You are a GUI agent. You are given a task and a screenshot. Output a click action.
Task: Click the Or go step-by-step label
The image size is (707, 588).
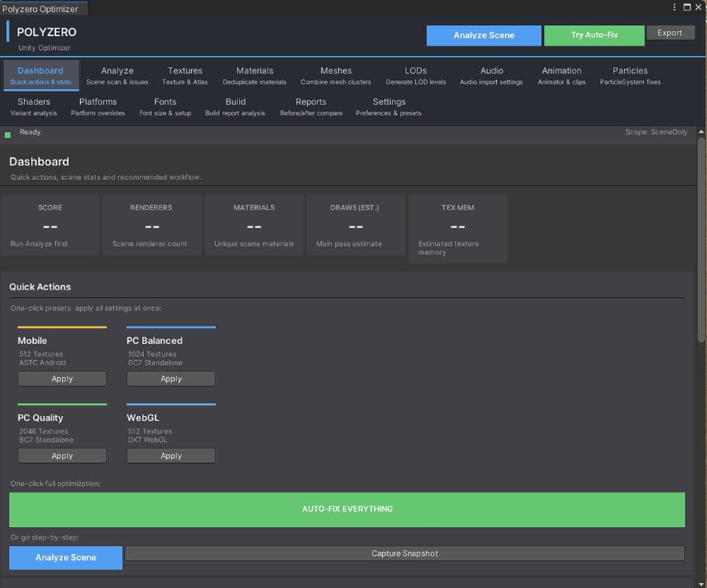click(45, 537)
